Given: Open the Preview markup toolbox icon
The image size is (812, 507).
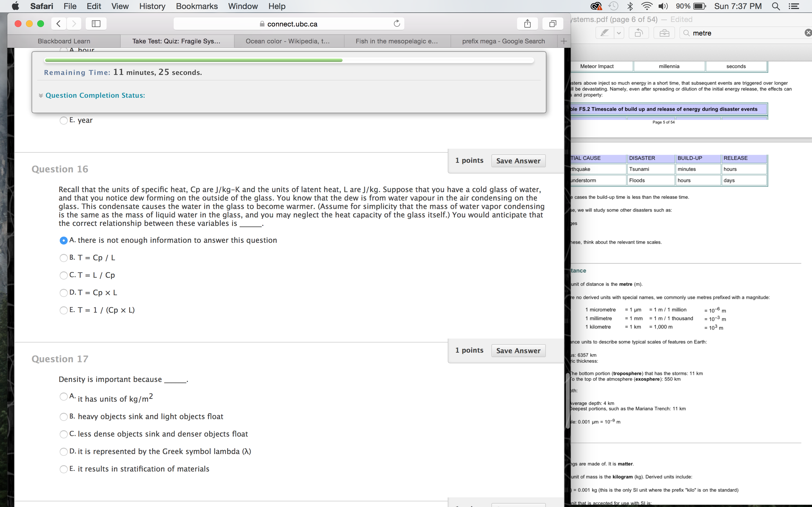Looking at the screenshot, I should pos(664,33).
